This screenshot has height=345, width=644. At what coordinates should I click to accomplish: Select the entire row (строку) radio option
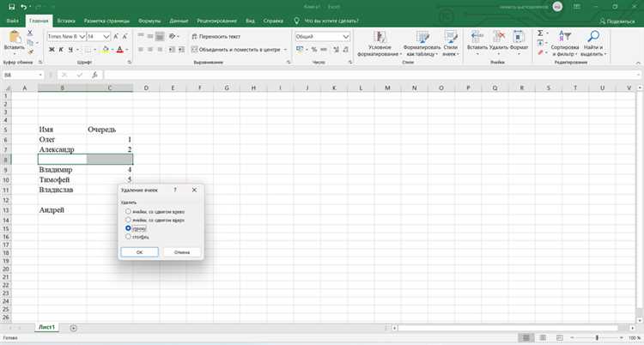[x=128, y=228]
